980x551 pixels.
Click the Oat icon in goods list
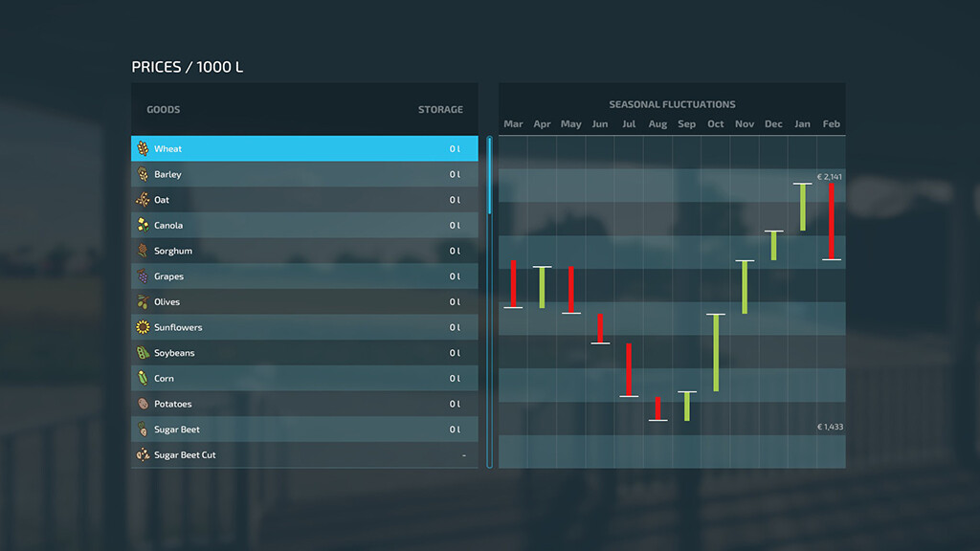point(143,200)
